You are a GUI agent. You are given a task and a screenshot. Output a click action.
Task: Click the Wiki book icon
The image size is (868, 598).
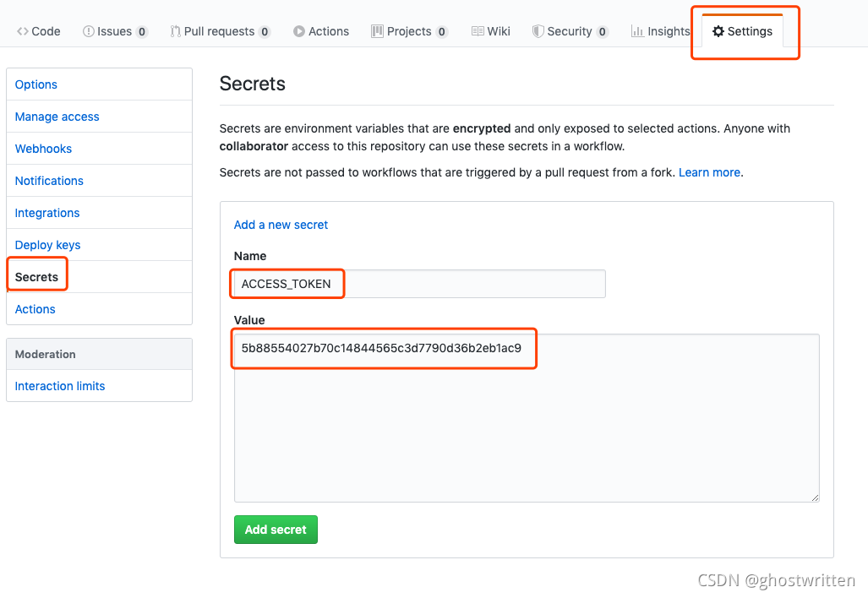[x=478, y=31]
